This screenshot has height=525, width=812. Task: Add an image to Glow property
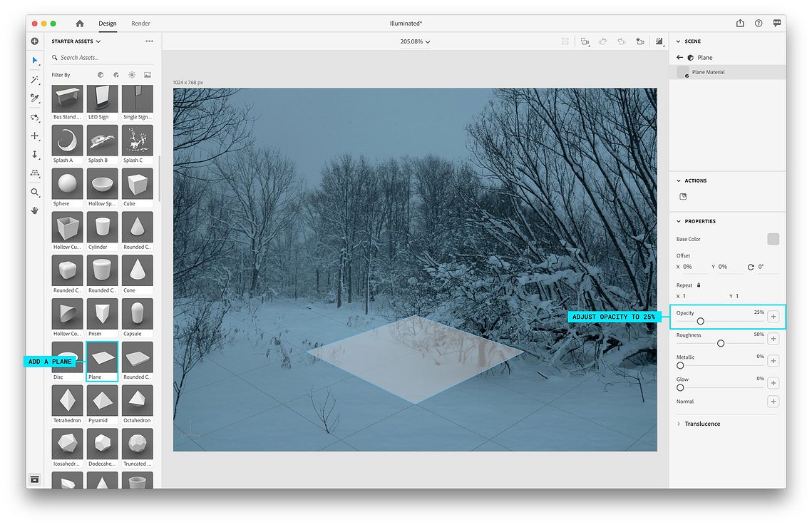774,383
